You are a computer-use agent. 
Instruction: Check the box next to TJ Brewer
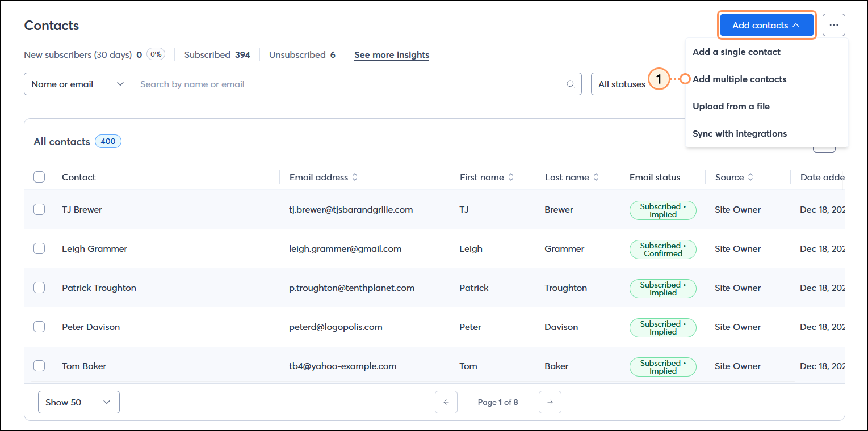[x=39, y=209]
